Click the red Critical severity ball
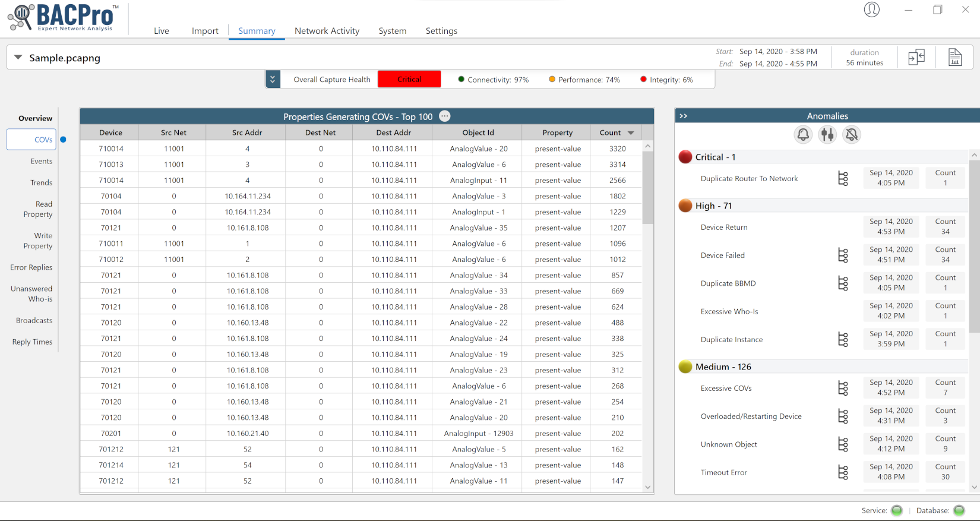 coord(685,157)
